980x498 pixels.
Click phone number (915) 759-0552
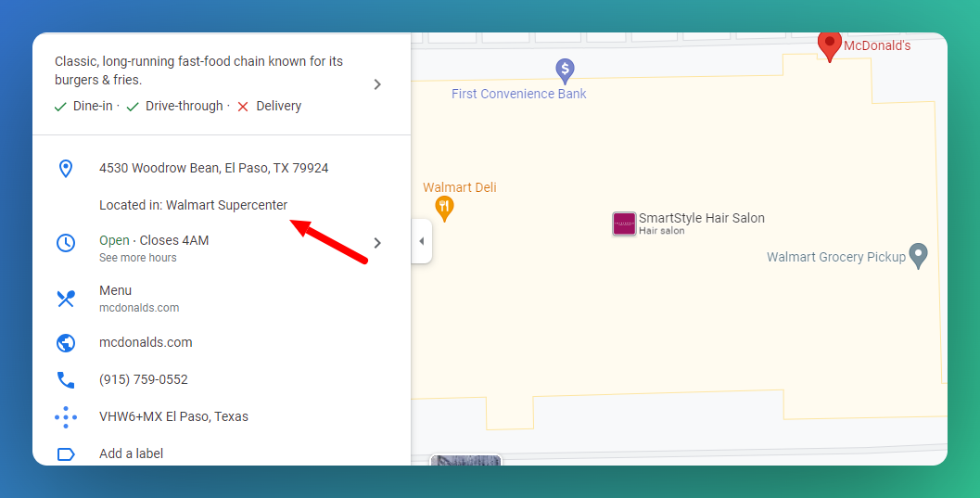click(144, 379)
